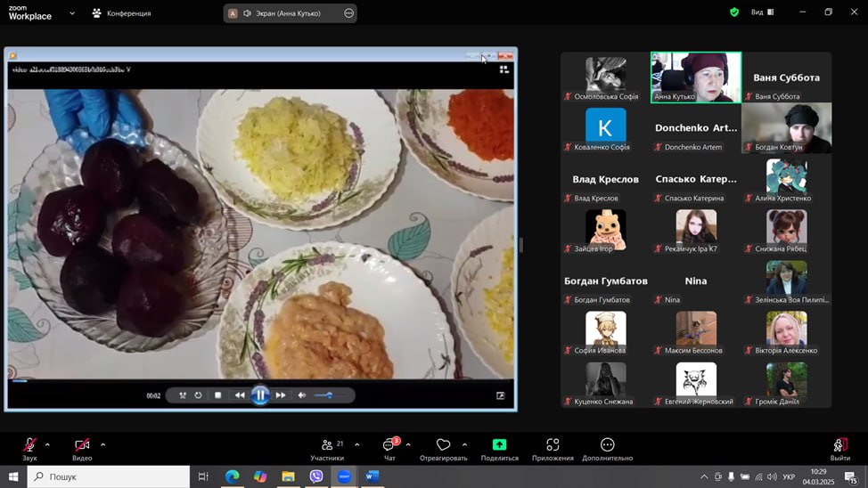Screen dimensions: 868x488
Task: Open the Вид view layout menu
Action: coord(762,12)
